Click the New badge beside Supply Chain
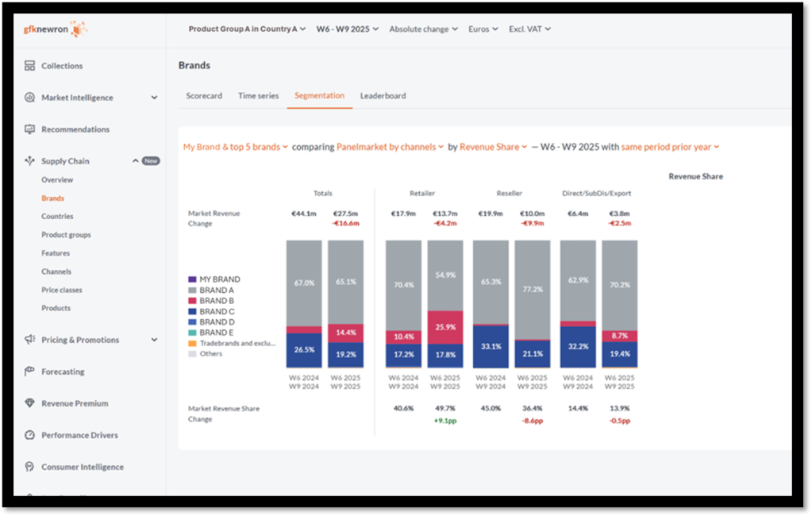This screenshot has width=812, height=516. pos(151,161)
